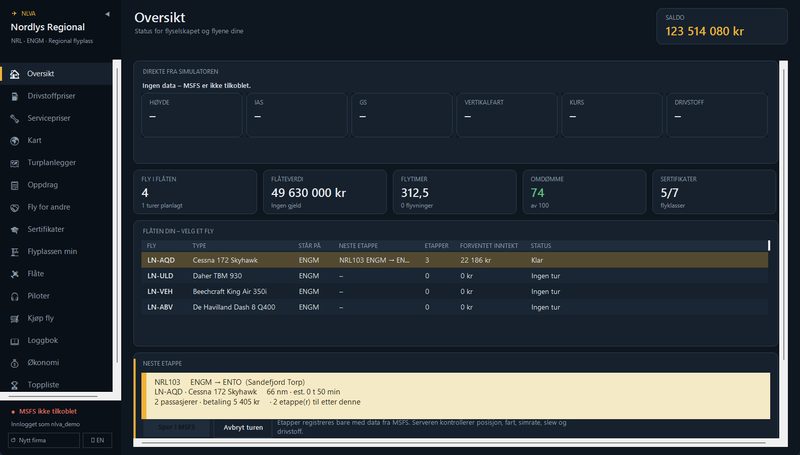Click the Oppdrag sidebar icon
The width and height of the screenshot is (800, 455).
(x=15, y=185)
